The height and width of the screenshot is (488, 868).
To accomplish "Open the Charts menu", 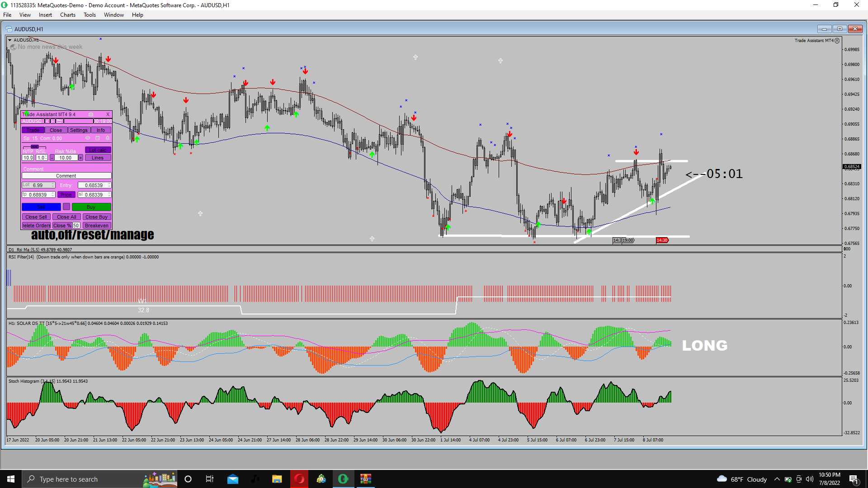I will 68,15.
